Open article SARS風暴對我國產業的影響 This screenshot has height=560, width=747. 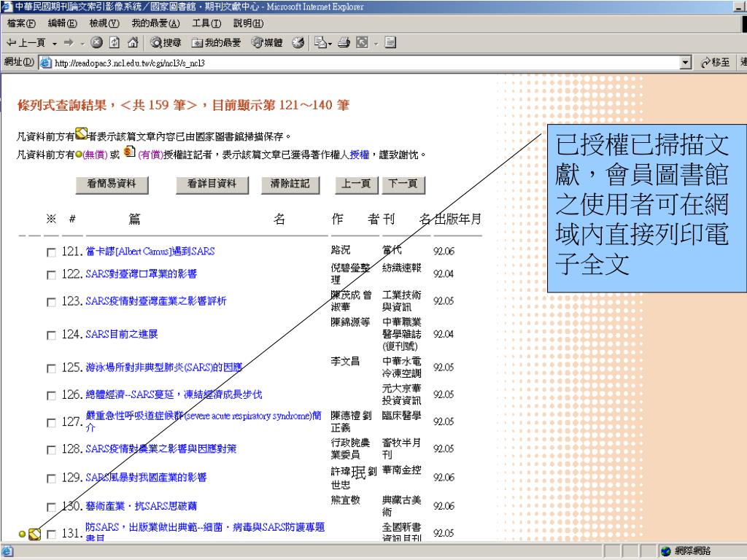(x=146, y=477)
